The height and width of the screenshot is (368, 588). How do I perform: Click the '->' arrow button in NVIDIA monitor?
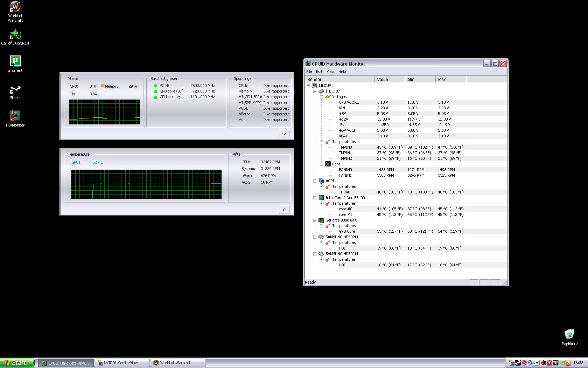[284, 134]
